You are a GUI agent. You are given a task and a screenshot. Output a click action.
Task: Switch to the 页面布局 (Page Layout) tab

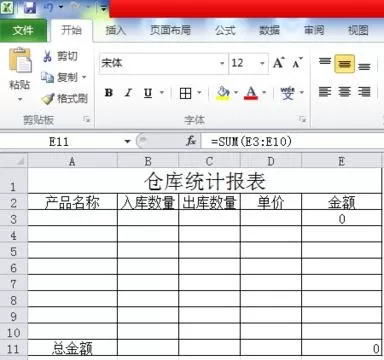(170, 30)
